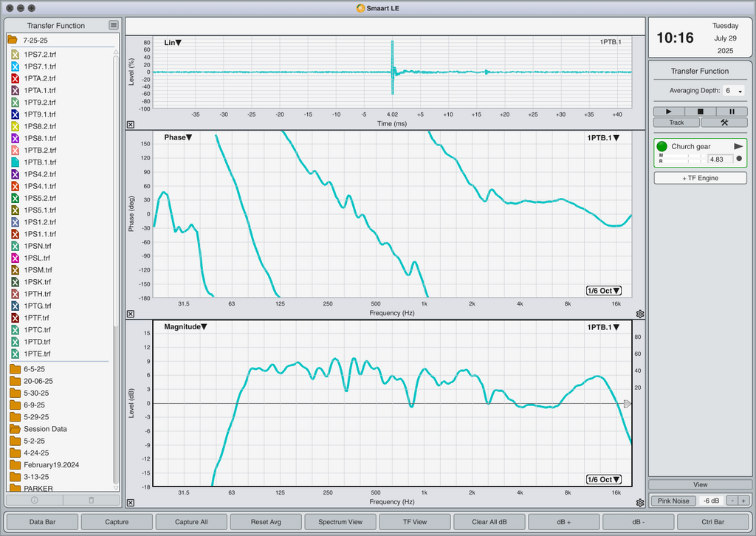
Task: Toggle the green Church gear engine indicator
Action: [x=662, y=146]
